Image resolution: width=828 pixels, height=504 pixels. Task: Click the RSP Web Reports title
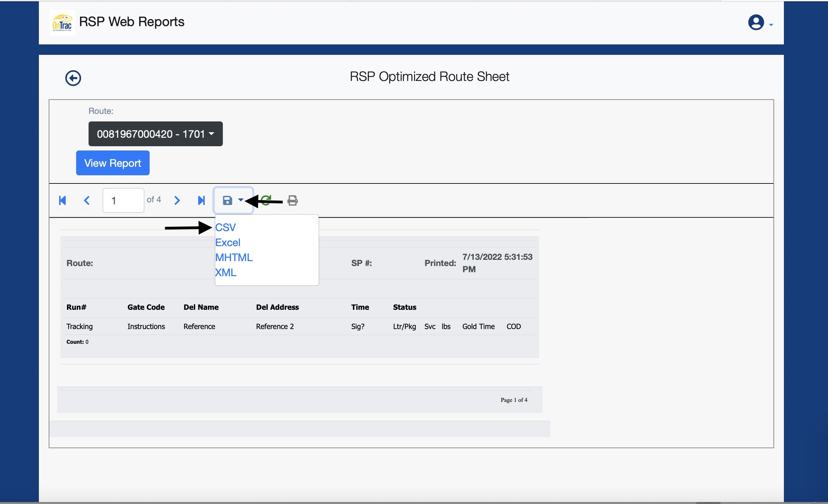tap(132, 22)
